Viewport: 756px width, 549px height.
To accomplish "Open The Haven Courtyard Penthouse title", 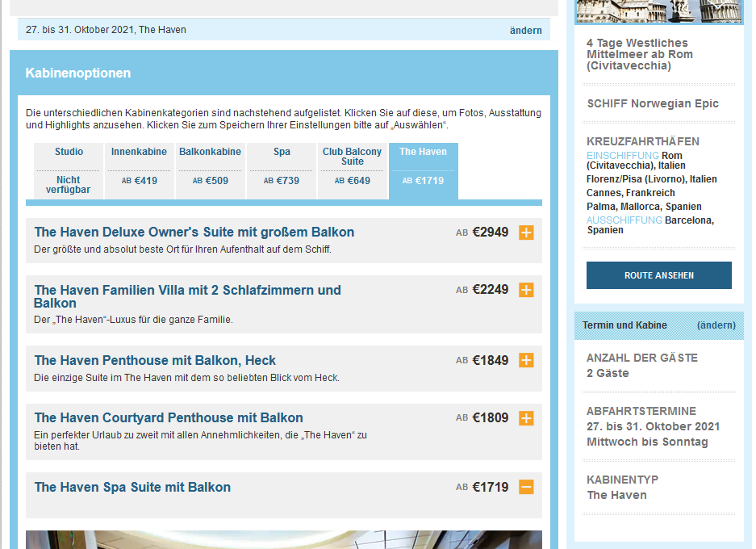I will click(169, 418).
